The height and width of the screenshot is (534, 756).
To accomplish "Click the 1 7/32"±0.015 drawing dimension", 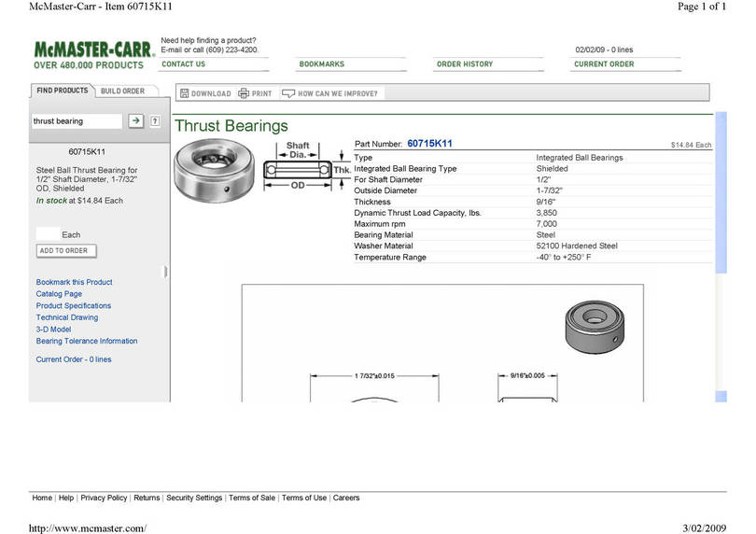I will [374, 376].
